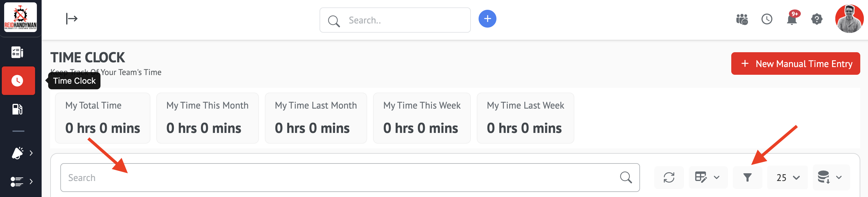The width and height of the screenshot is (868, 197).
Task: Expand the list sidebar menu chevron
Action: (31, 182)
